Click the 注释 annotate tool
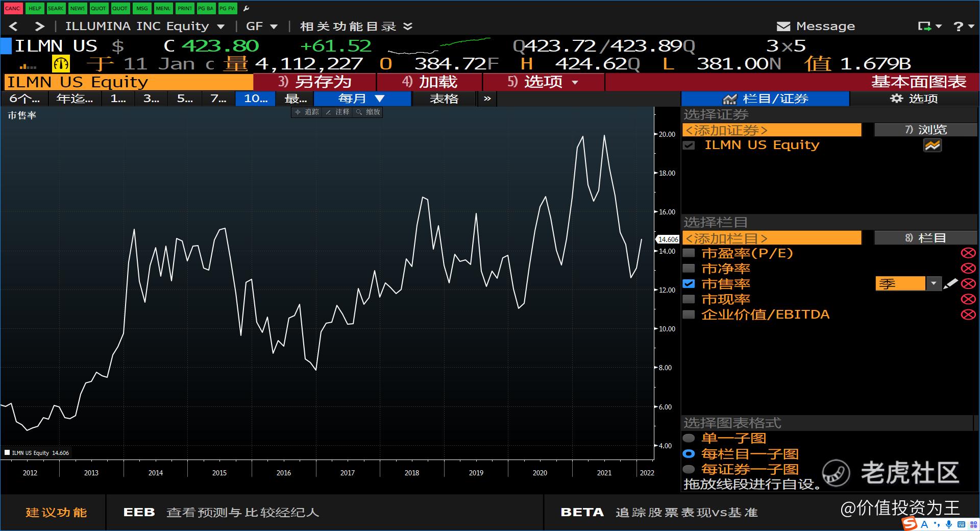The height and width of the screenshot is (531, 980). coord(337,112)
